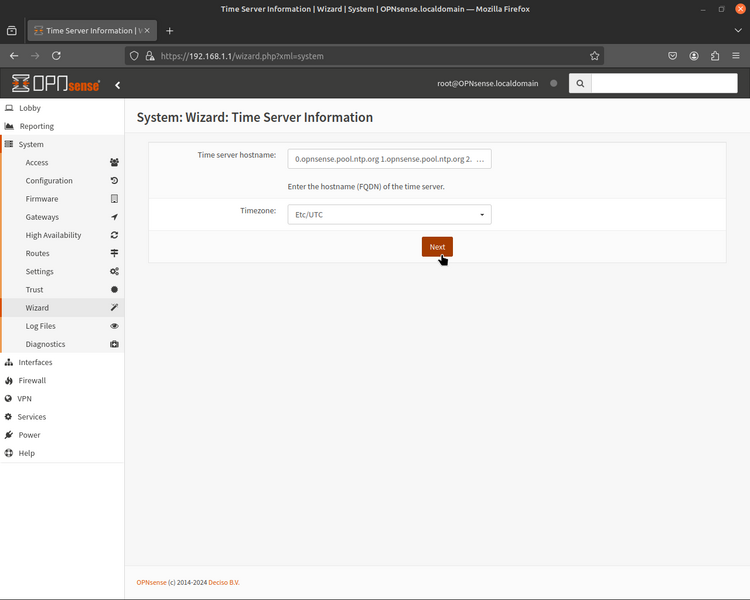Viewport: 750px width, 600px height.
Task: Open Firefox application hamburger menu
Action: click(736, 56)
